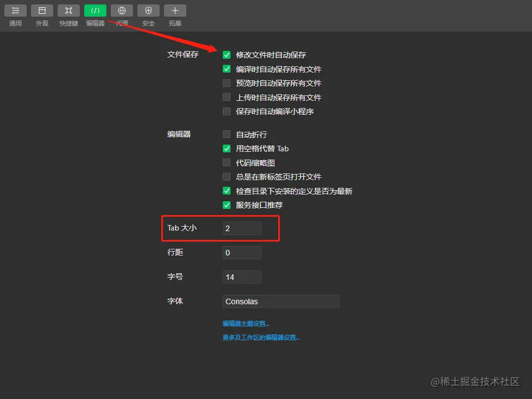Open the 通用 general settings icon
The width and height of the screenshot is (532, 399).
[x=16, y=11]
